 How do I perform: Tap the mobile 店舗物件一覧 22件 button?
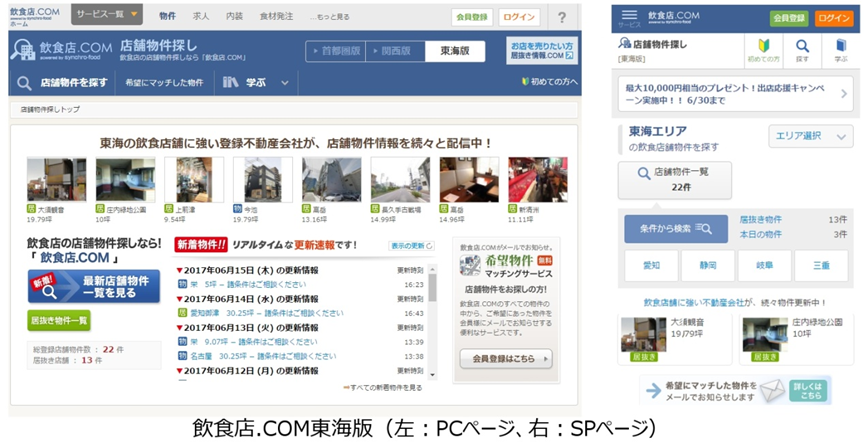click(x=674, y=180)
